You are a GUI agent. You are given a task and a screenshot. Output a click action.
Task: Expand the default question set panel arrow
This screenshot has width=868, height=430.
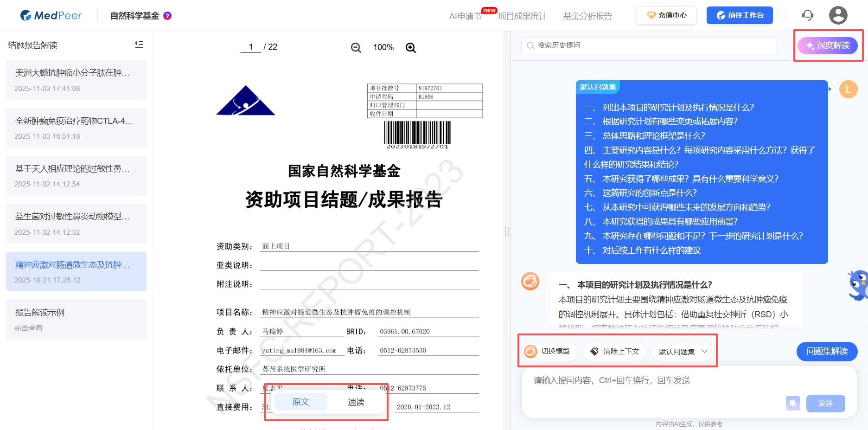830,89
